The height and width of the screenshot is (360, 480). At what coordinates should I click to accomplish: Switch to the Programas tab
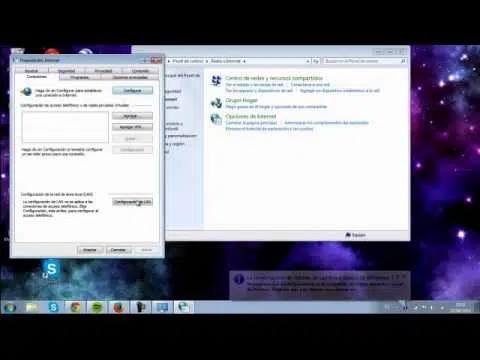[x=79, y=77]
